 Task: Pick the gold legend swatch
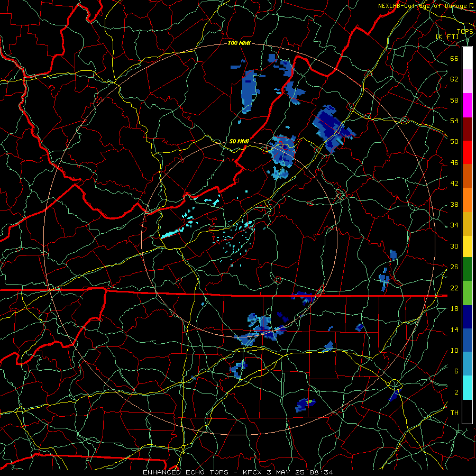pyautogui.click(x=467, y=224)
